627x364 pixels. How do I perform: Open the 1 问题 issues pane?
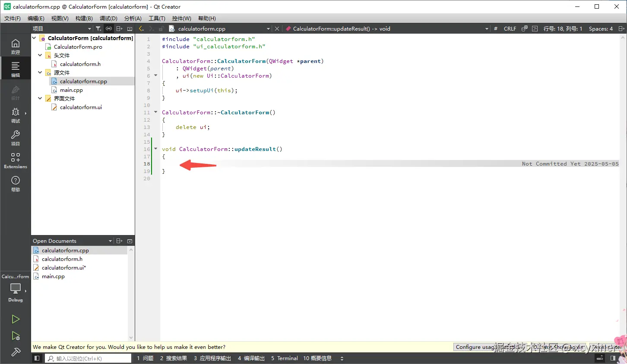145,358
